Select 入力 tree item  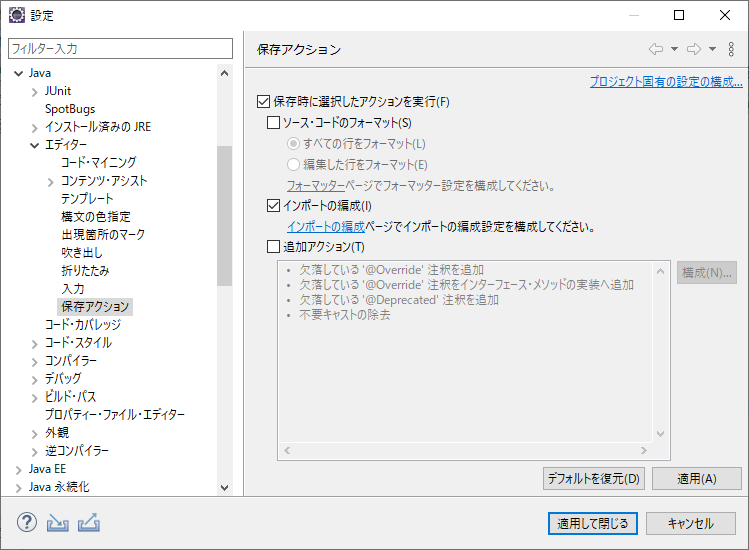click(73, 289)
